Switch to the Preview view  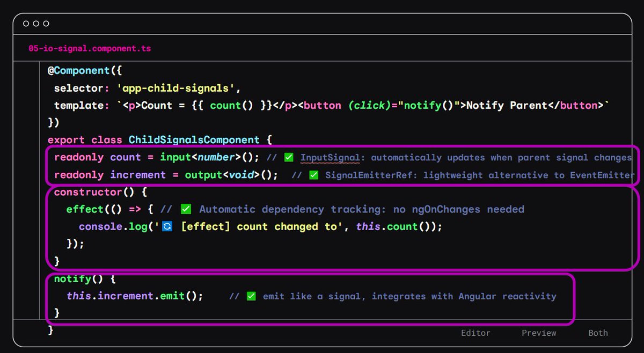coord(538,333)
